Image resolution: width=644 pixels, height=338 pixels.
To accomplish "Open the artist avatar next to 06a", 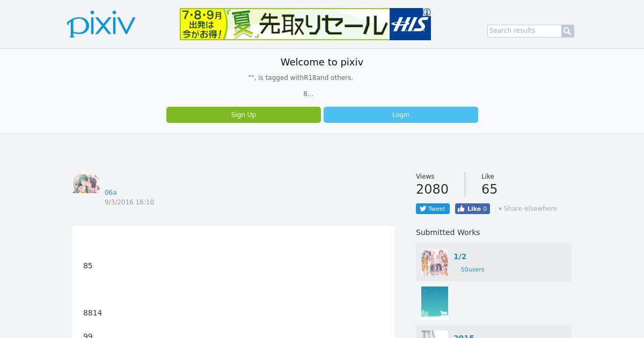I will pos(86,183).
